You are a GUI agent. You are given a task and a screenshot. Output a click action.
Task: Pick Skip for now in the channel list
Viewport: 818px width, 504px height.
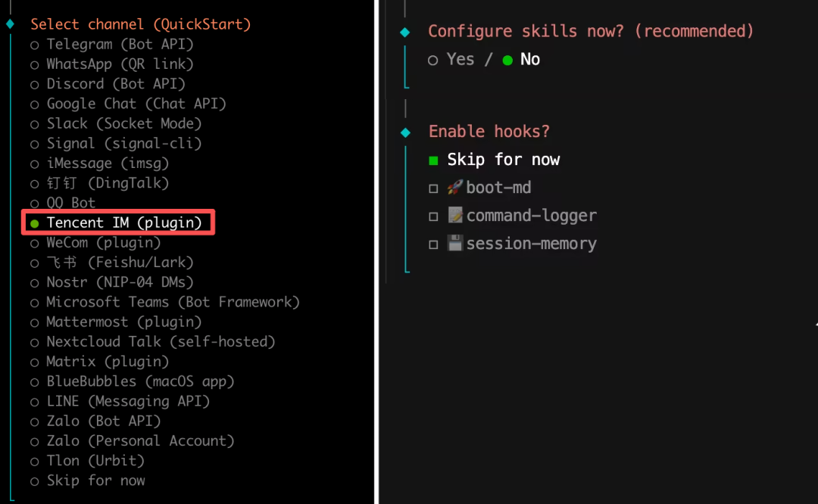pyautogui.click(x=87, y=481)
